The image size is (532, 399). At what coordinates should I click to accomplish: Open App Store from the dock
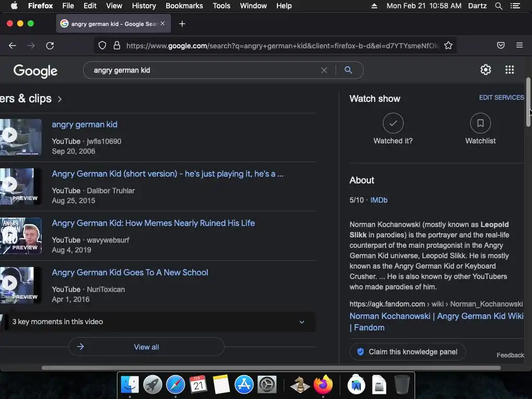click(244, 384)
